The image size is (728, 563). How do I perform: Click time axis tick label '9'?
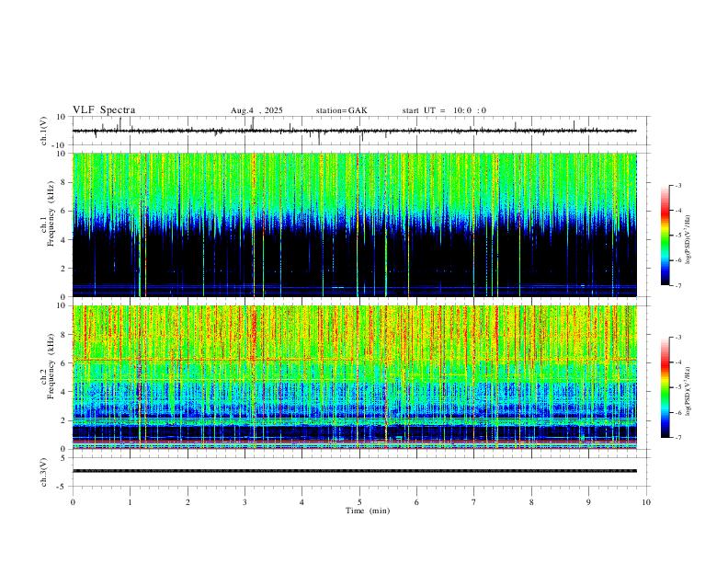(x=588, y=502)
